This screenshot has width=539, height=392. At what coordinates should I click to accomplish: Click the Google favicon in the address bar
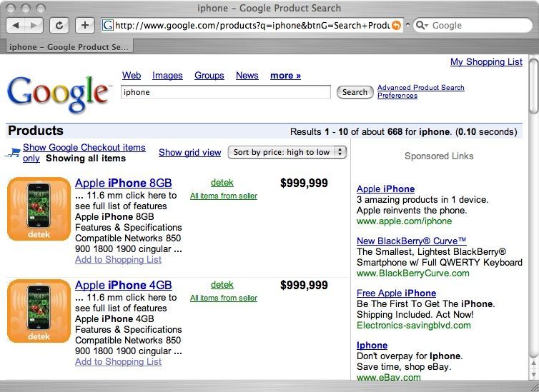point(108,26)
